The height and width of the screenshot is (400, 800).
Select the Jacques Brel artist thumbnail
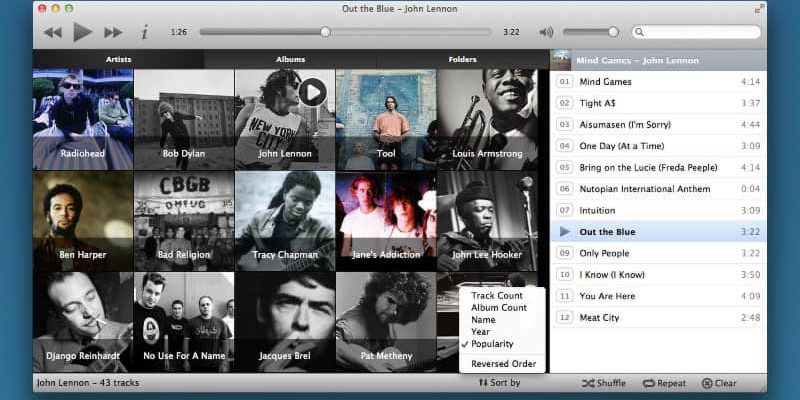(285, 322)
